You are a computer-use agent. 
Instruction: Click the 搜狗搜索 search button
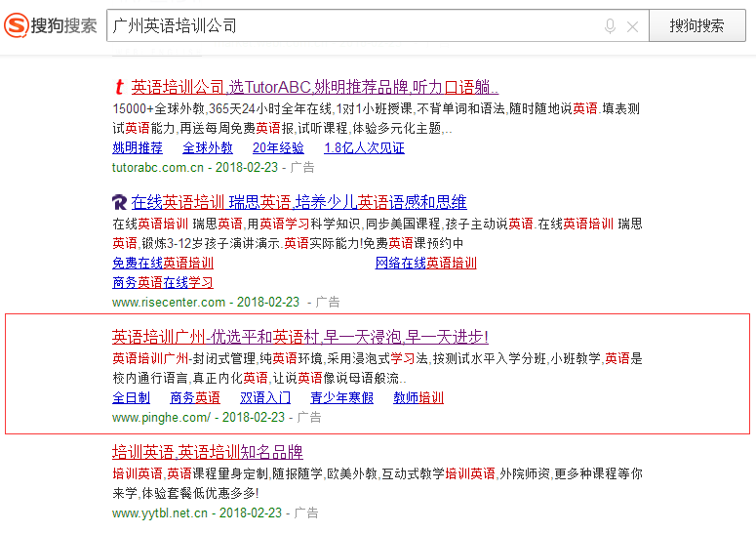point(696,25)
